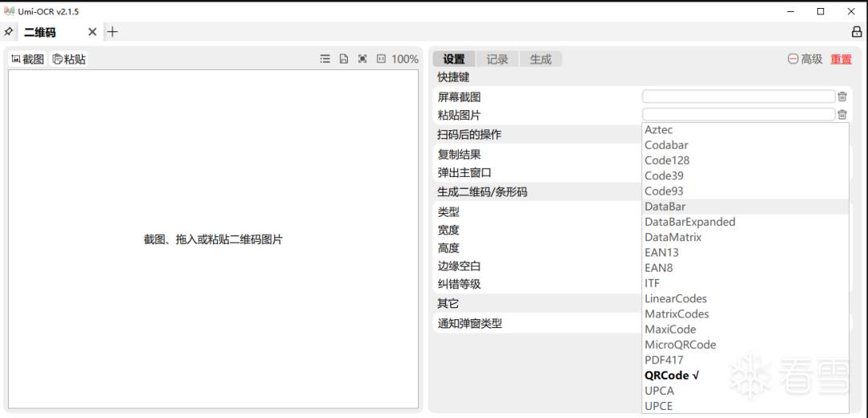
Task: Clear 粘贴图片 hotkey with trash icon
Action: click(842, 115)
